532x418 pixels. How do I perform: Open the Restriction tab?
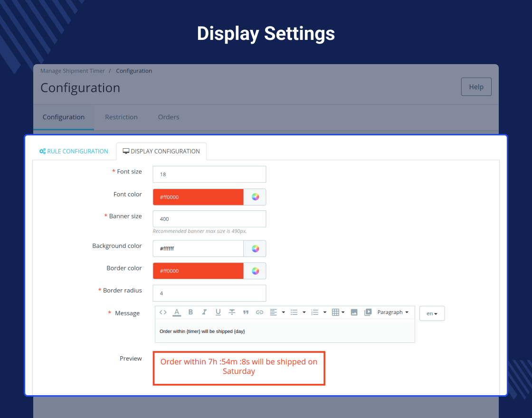pyautogui.click(x=122, y=117)
